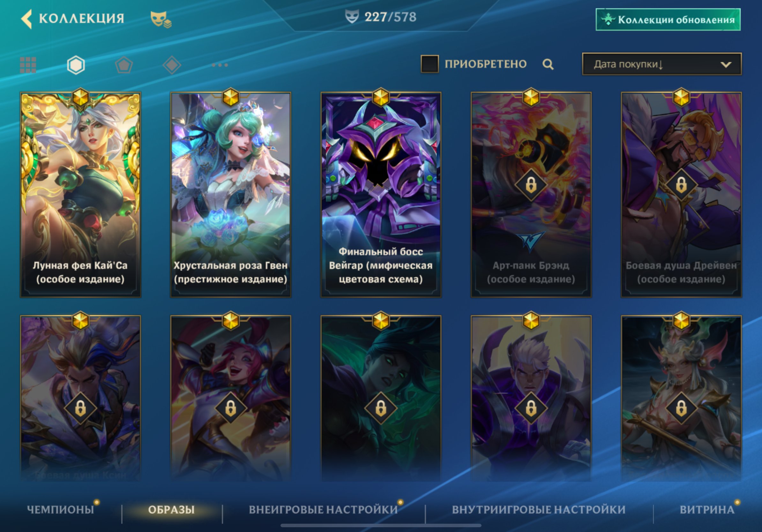The image size is (762, 532).
Task: Toggle the Приобретено checkbox
Action: click(430, 64)
